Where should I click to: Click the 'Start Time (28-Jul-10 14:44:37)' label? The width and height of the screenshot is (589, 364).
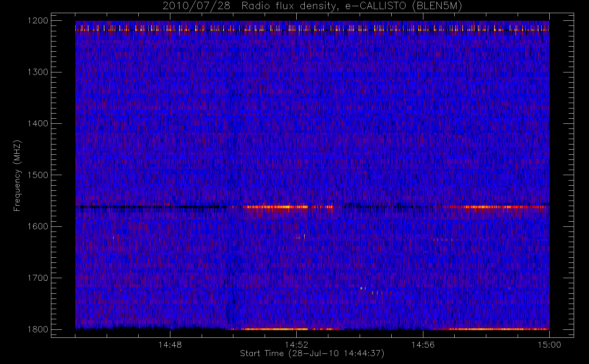coord(312,353)
